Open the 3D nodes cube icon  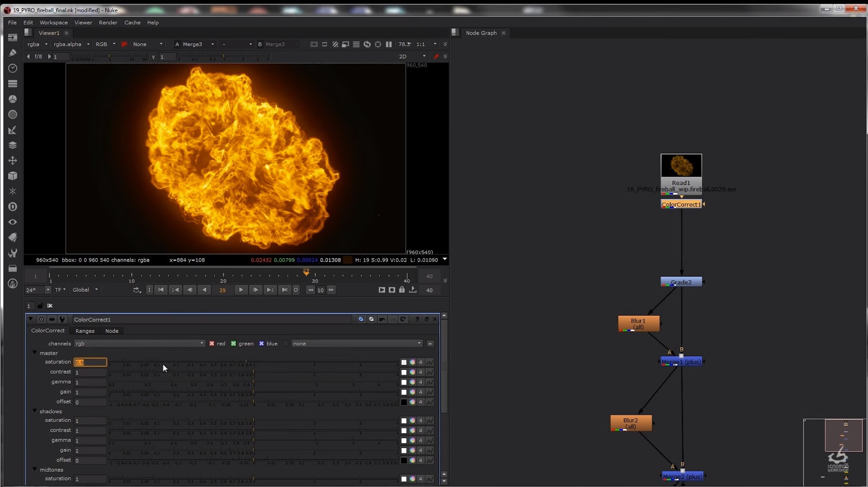(x=12, y=176)
